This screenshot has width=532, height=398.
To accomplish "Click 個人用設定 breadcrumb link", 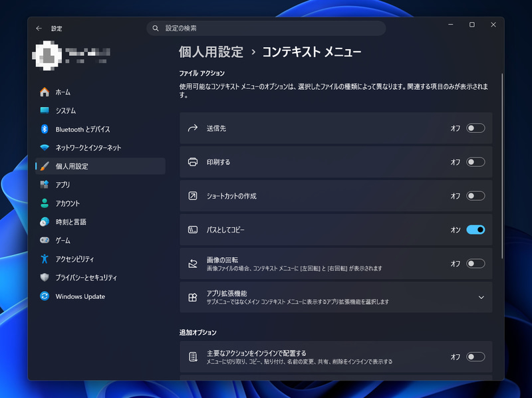I will click(x=211, y=52).
